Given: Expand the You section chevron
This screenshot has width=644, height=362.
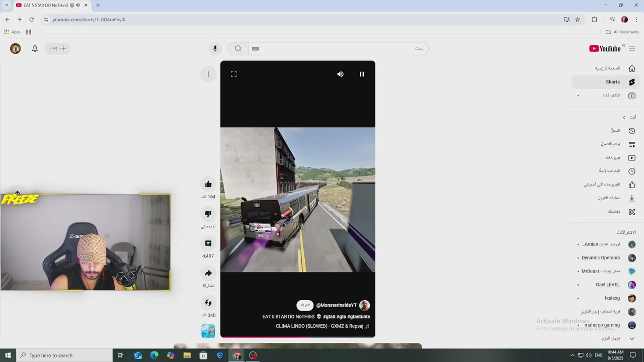Looking at the screenshot, I should pos(624,117).
